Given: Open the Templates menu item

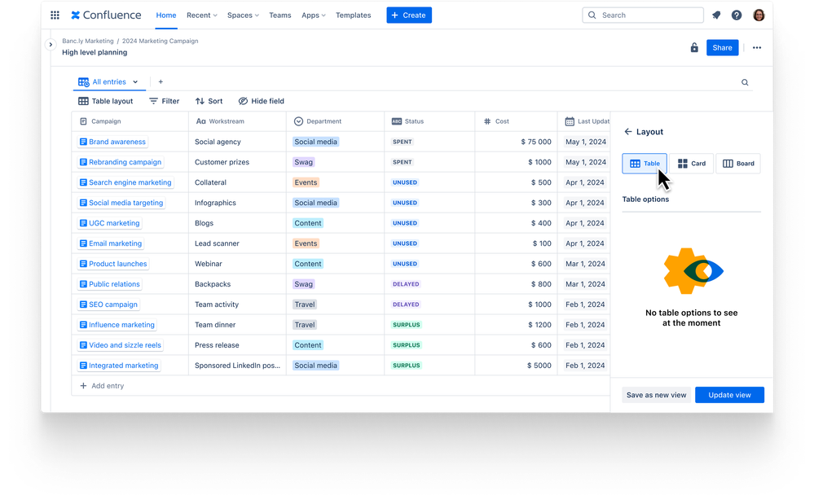Looking at the screenshot, I should [353, 15].
